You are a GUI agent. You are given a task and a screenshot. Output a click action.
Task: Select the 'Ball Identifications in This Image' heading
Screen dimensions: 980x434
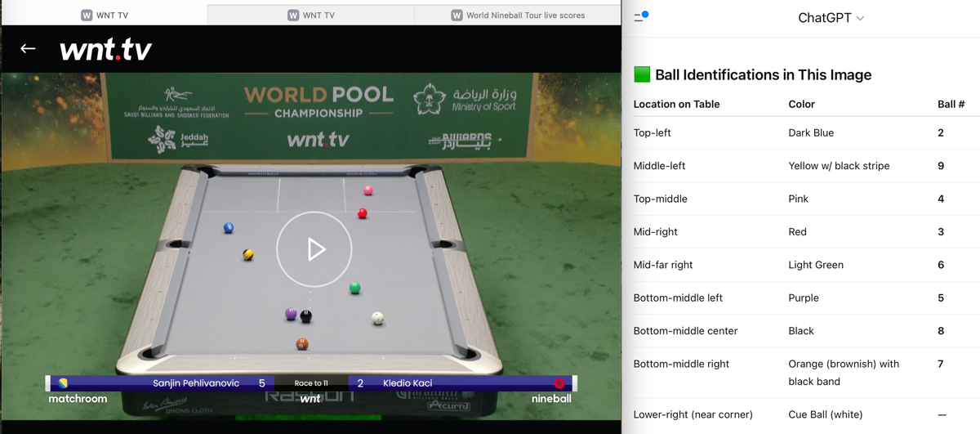(764, 75)
